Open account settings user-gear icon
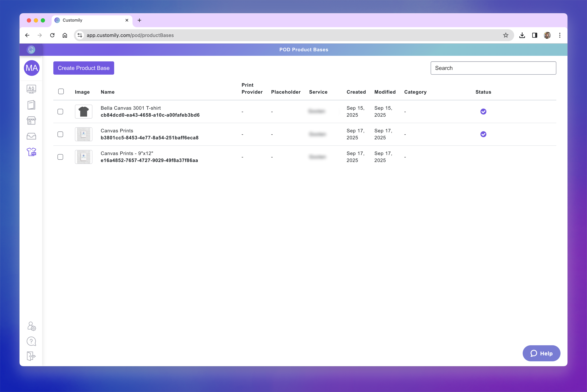Screen dimensions: 587x392 32,326
